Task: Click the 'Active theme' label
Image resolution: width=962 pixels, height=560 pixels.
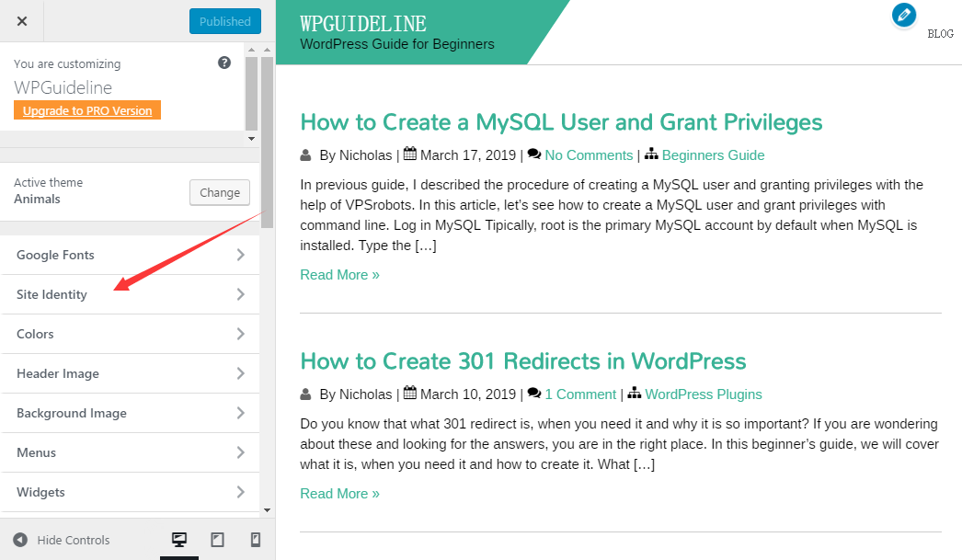Action: 49,182
